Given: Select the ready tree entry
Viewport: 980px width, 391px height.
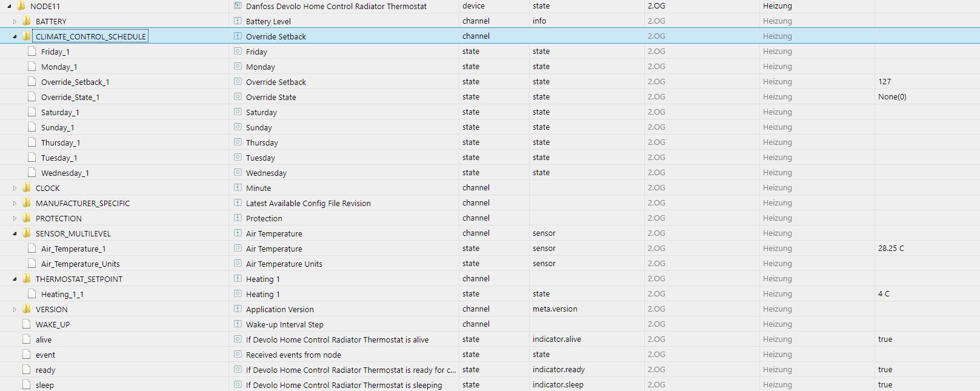Looking at the screenshot, I should click(x=45, y=370).
